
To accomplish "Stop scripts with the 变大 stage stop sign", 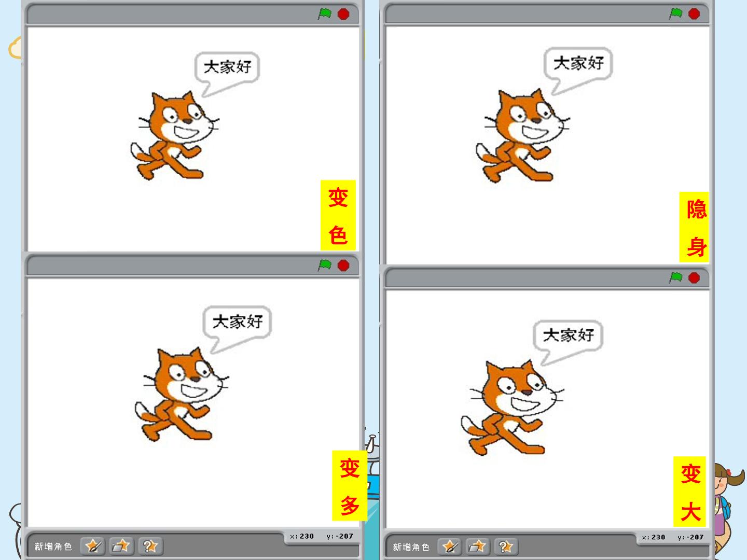I will click(x=694, y=278).
